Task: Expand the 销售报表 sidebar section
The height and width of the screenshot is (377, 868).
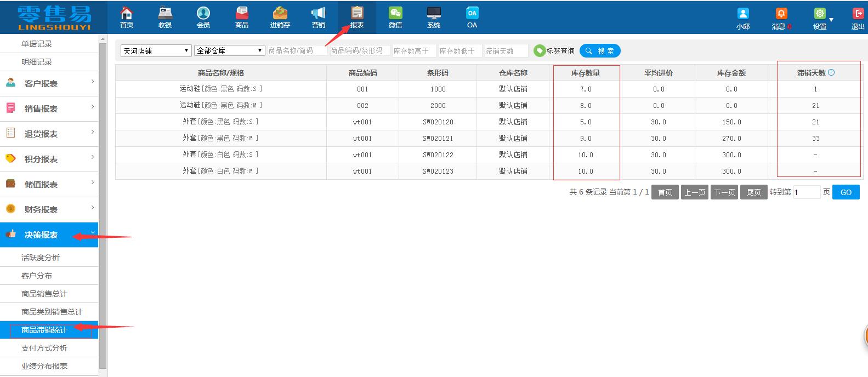Action: pos(49,108)
